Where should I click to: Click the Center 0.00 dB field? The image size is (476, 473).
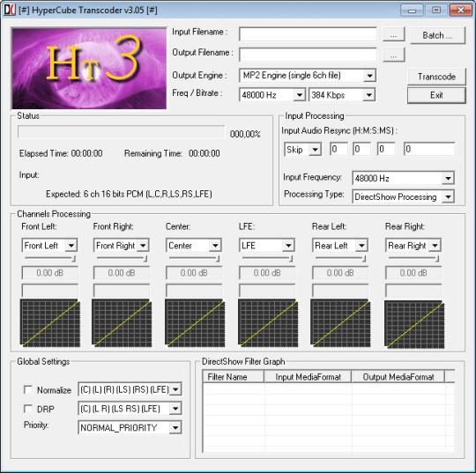pos(194,273)
